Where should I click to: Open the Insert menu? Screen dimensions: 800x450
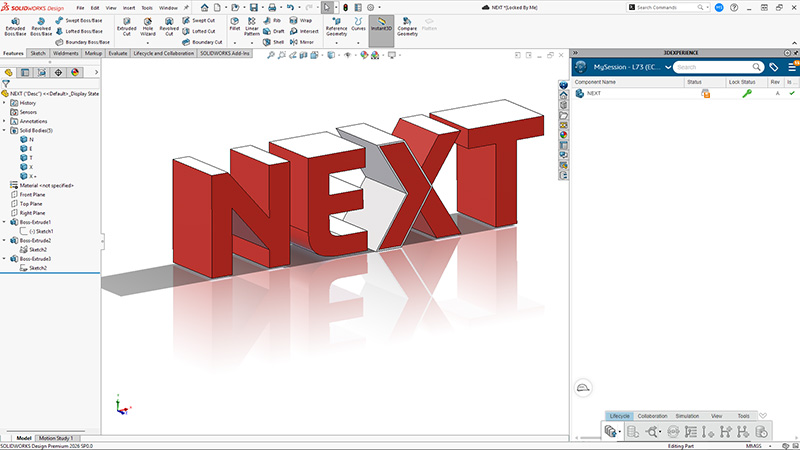[129, 8]
